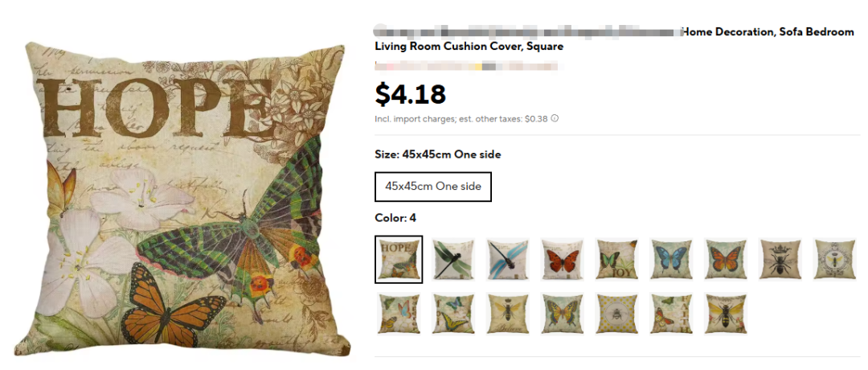Select the FAITH butterfly pillow swatch
This screenshot has height=370, width=868.
tap(671, 314)
